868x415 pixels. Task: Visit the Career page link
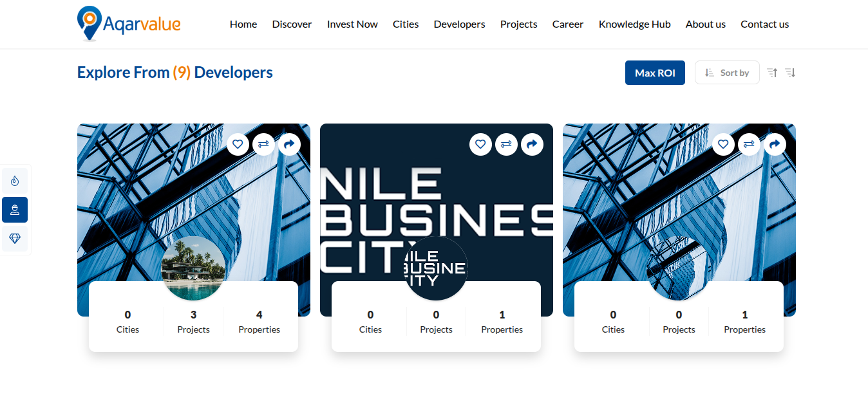coord(568,24)
